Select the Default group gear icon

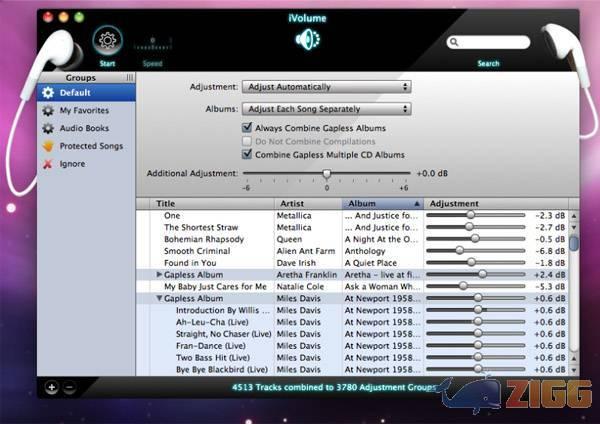tap(48, 93)
